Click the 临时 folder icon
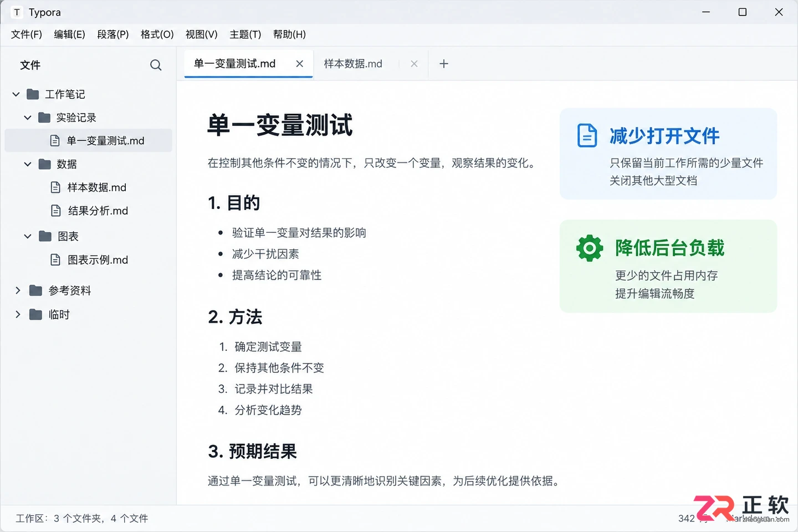The height and width of the screenshot is (532, 798). coord(36,315)
